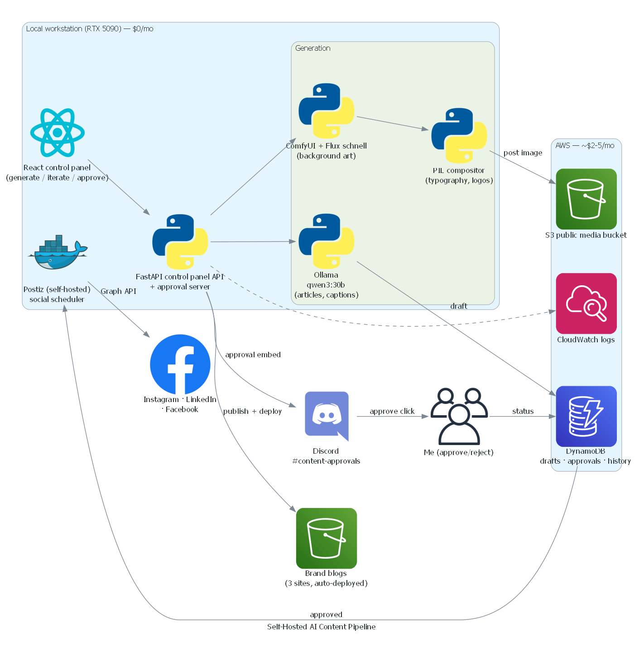This screenshot has width=644, height=652.
Task: Click the React atom logo icon
Action: (58, 133)
